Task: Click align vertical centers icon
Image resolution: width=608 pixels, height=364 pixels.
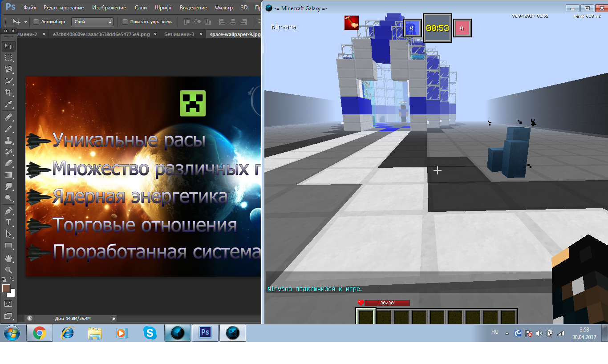Action: (198, 21)
